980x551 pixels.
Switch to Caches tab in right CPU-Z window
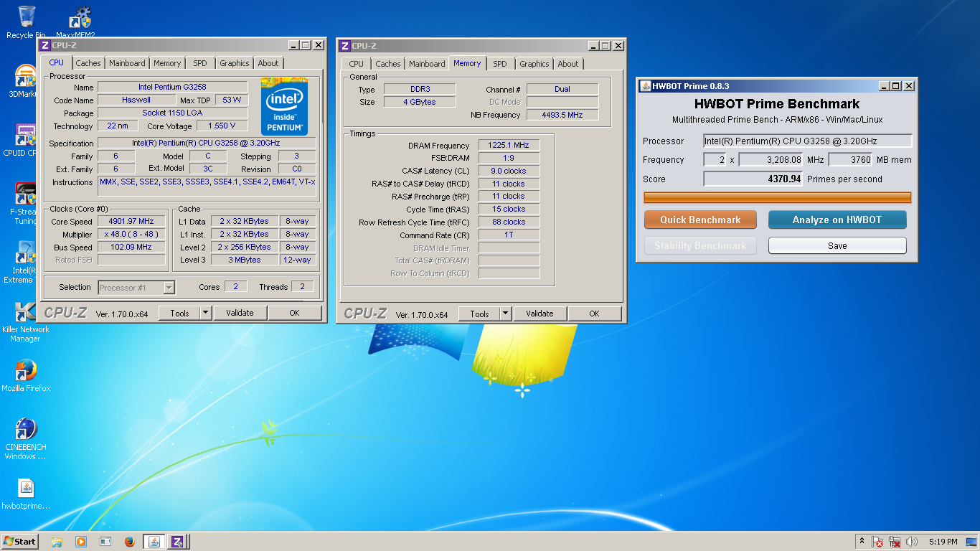click(x=388, y=64)
